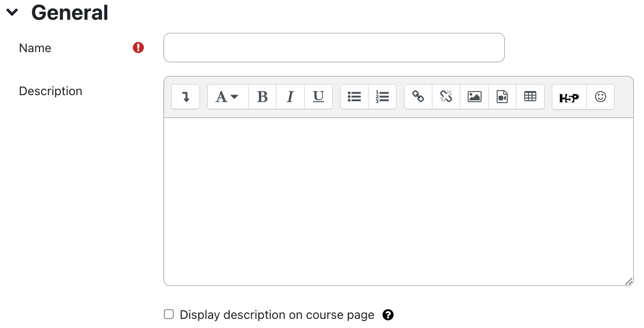Click the required field warning icon
Image resolution: width=644 pixels, height=328 pixels.
(x=138, y=47)
